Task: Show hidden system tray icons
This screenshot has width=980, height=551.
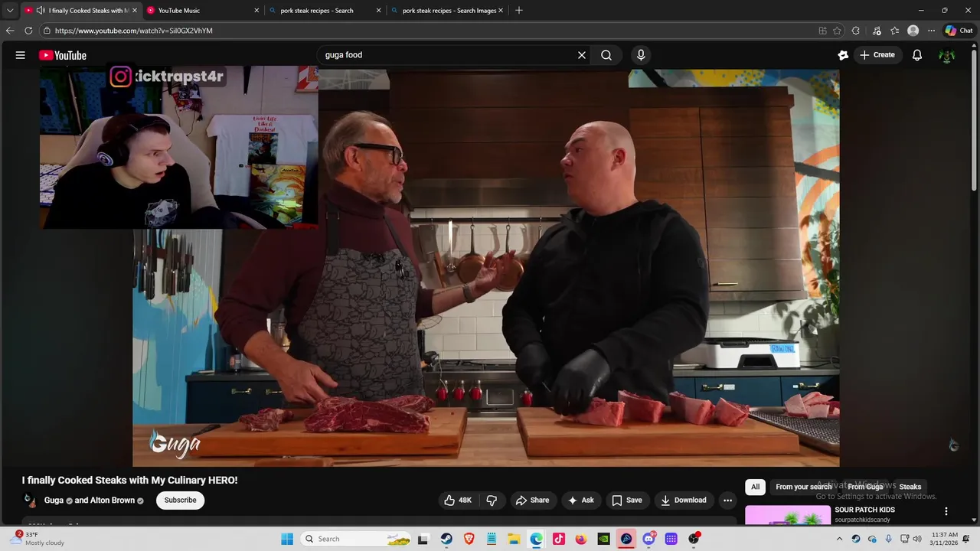Action: (x=839, y=539)
